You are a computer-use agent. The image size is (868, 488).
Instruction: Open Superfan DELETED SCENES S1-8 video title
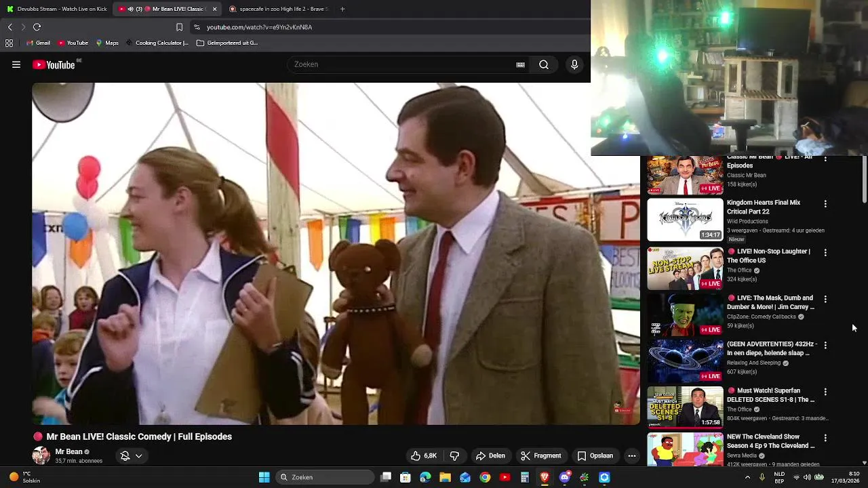coord(772,395)
